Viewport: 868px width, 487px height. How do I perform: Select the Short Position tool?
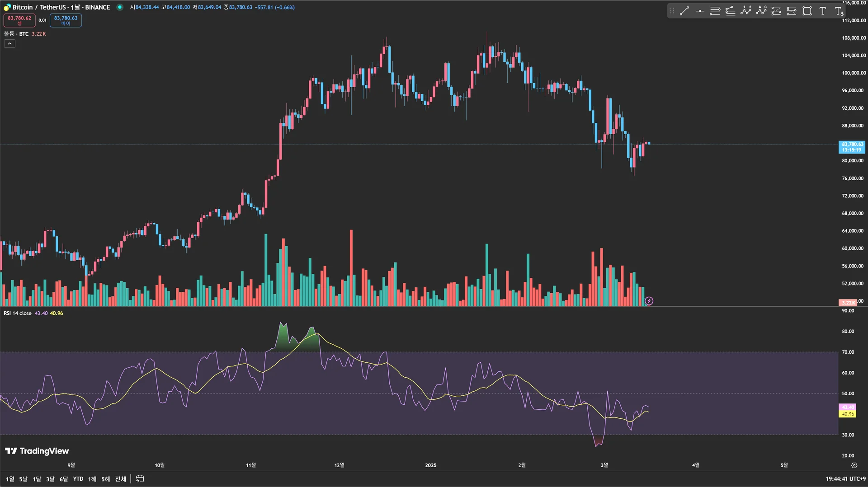[792, 11]
